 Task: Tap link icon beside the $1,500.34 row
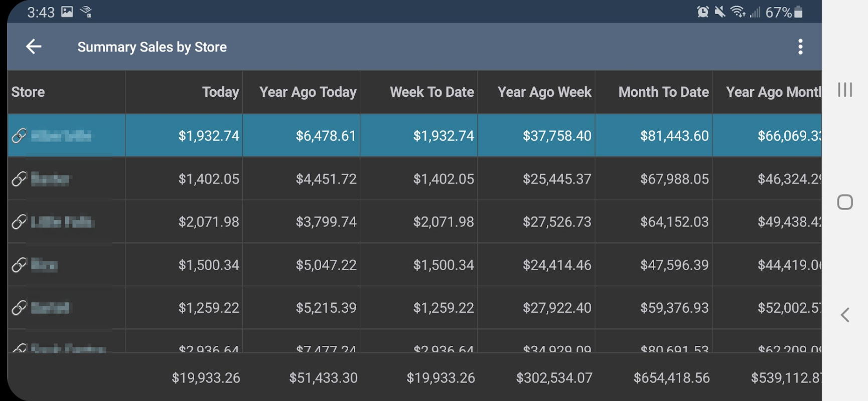(x=19, y=265)
